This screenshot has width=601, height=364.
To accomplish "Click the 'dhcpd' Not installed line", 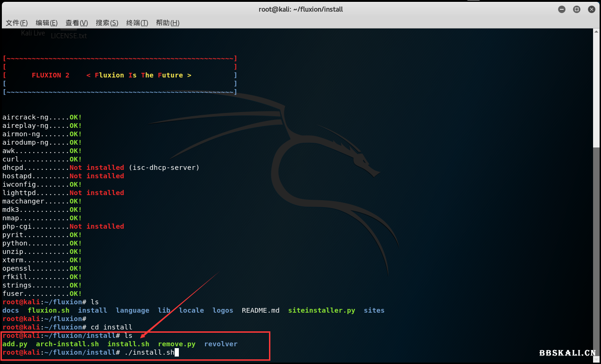I will pos(101,168).
